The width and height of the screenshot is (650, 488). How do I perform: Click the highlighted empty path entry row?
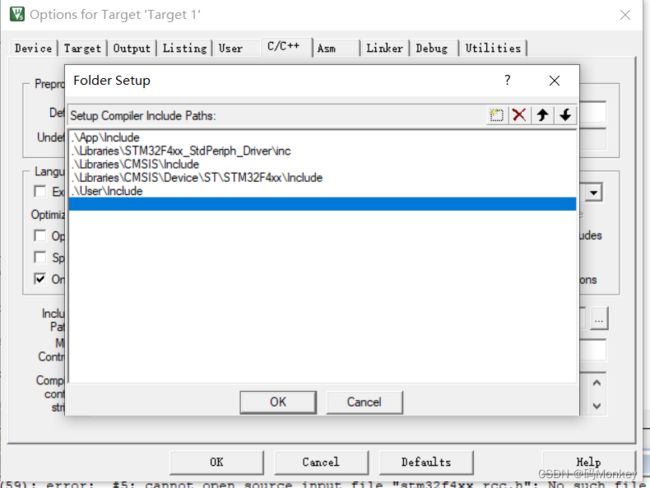point(322,204)
